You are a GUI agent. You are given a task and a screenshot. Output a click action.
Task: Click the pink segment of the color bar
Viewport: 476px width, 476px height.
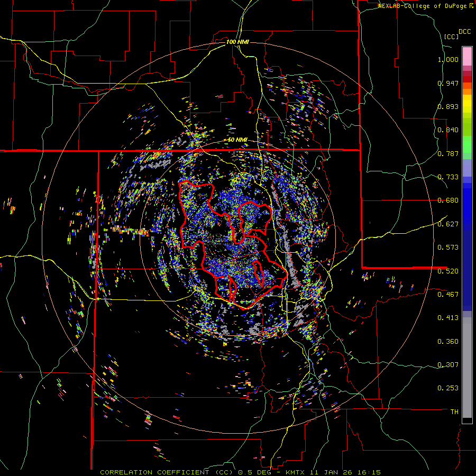467,56
